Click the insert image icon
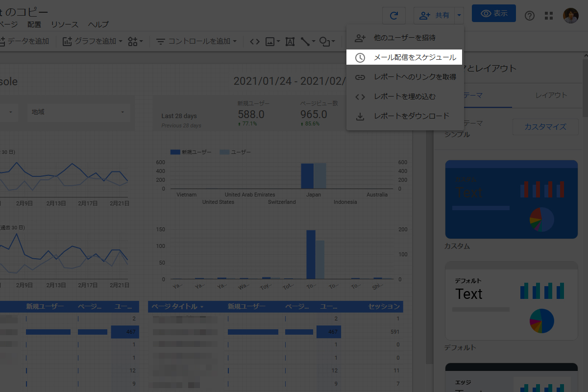The width and height of the screenshot is (588, 392). 272,42
